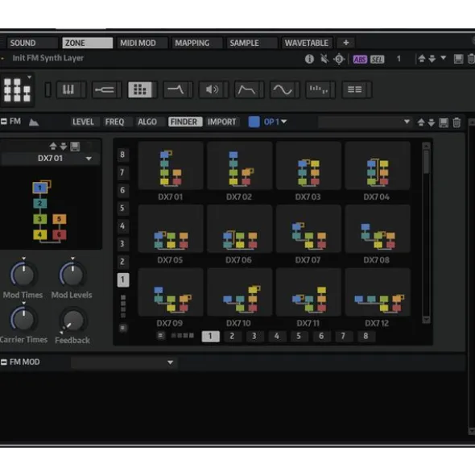The height and width of the screenshot is (476, 475).
Task: Go to finder page 4
Action: tap(277, 336)
